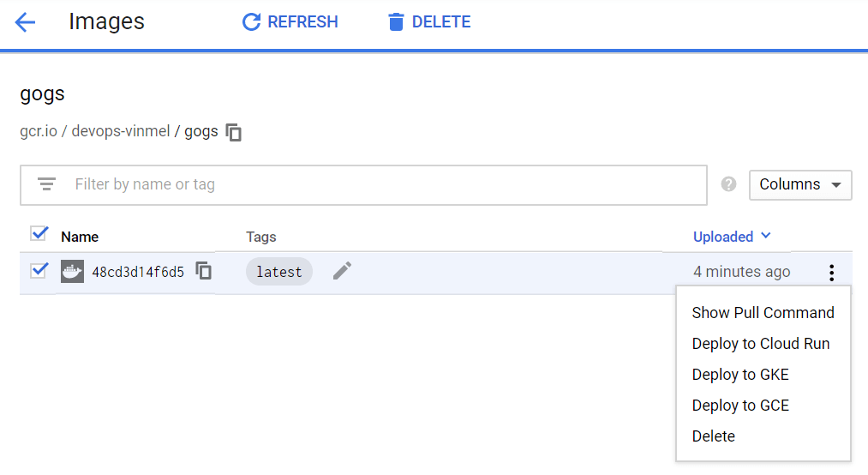Copy the gcr.io/devops-vinmel/gogs image path

click(x=234, y=132)
